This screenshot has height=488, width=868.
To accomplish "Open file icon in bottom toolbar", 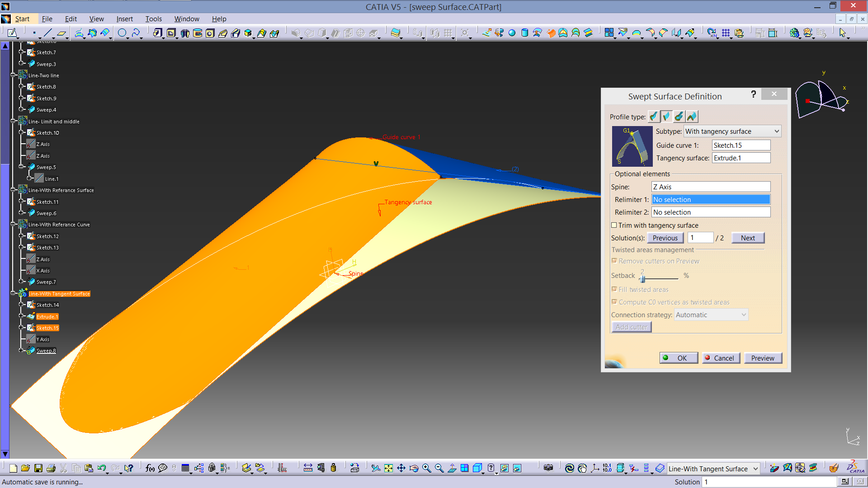I will (x=25, y=468).
